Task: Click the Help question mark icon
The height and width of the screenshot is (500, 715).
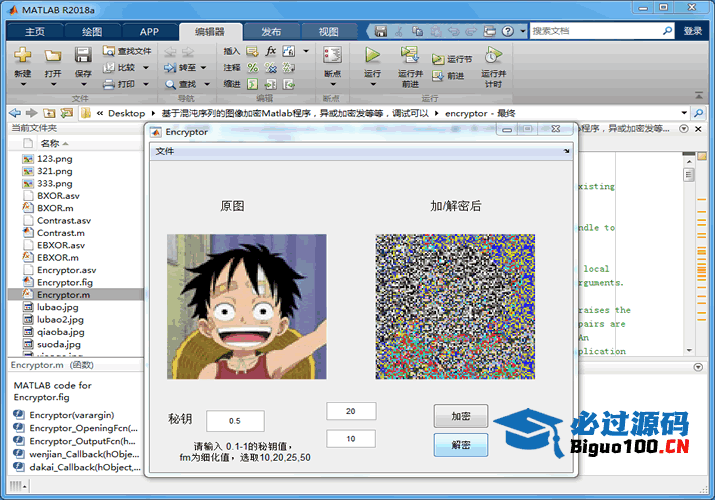Action: [x=508, y=31]
